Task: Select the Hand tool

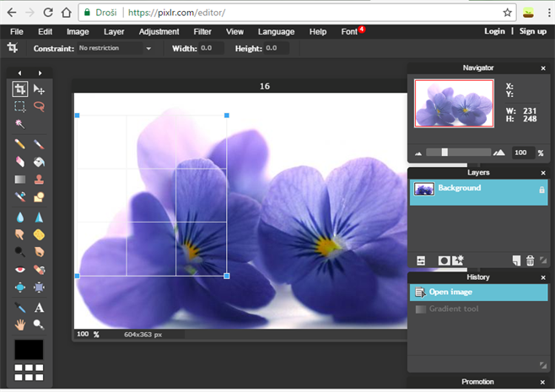Action: (x=20, y=325)
